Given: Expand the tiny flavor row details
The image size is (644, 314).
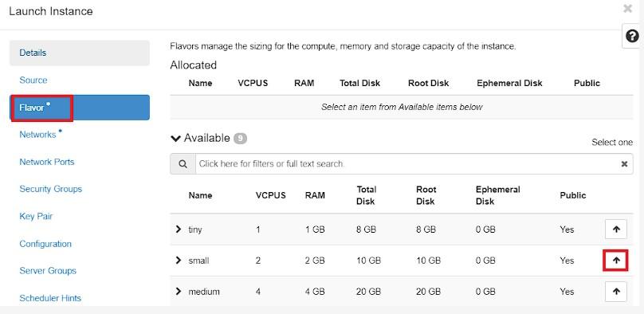Looking at the screenshot, I should pos(179,229).
